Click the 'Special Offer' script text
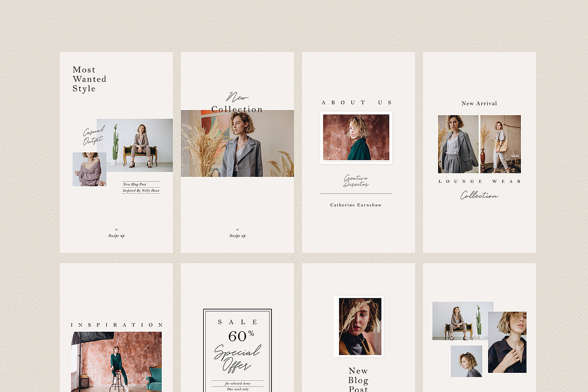This screenshot has width=588, height=392. (237, 358)
